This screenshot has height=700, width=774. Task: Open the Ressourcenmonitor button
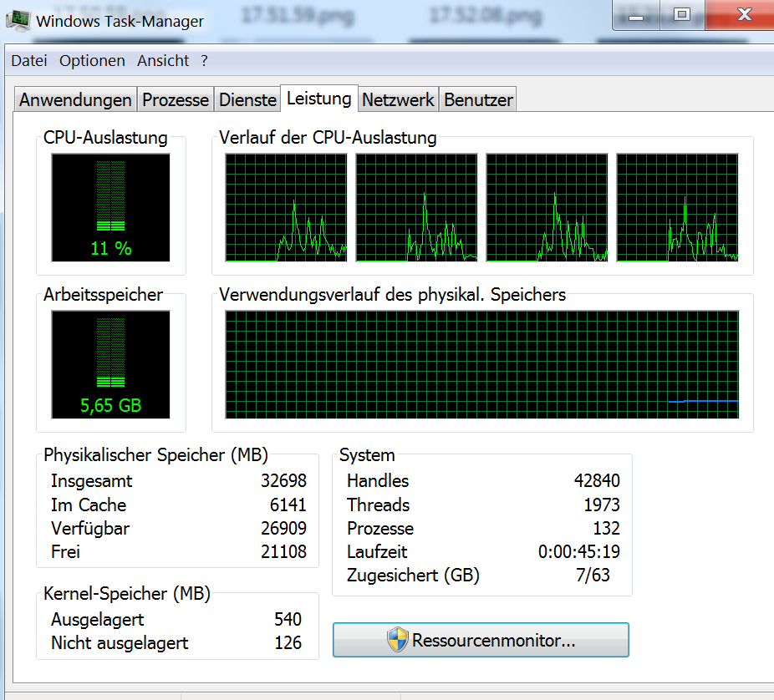(481, 640)
